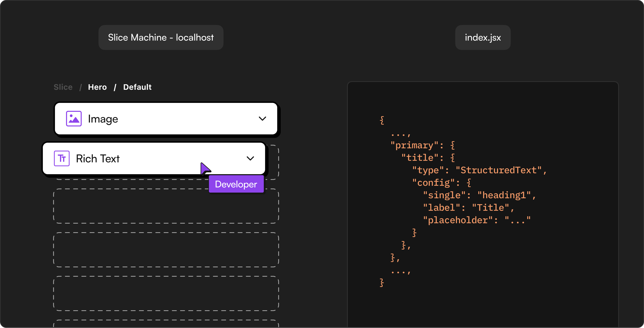
Task: Click the purple Developer cursor label
Action: click(236, 184)
